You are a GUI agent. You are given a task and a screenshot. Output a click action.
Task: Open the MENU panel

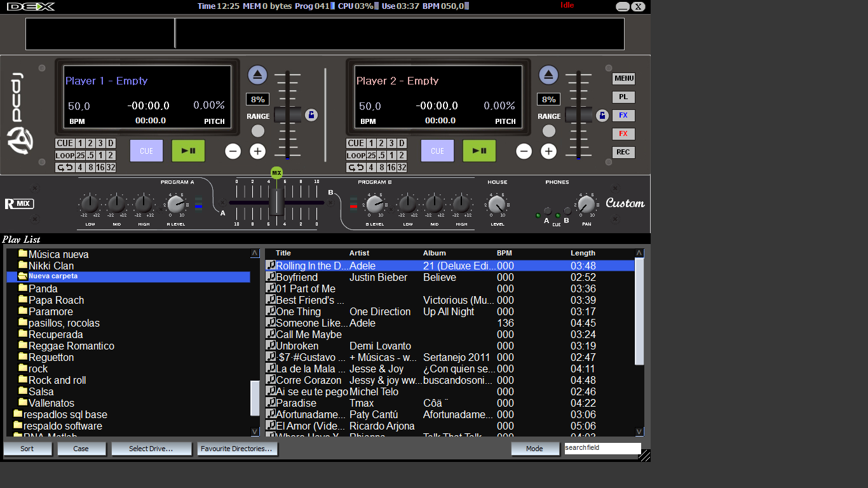[623, 78]
